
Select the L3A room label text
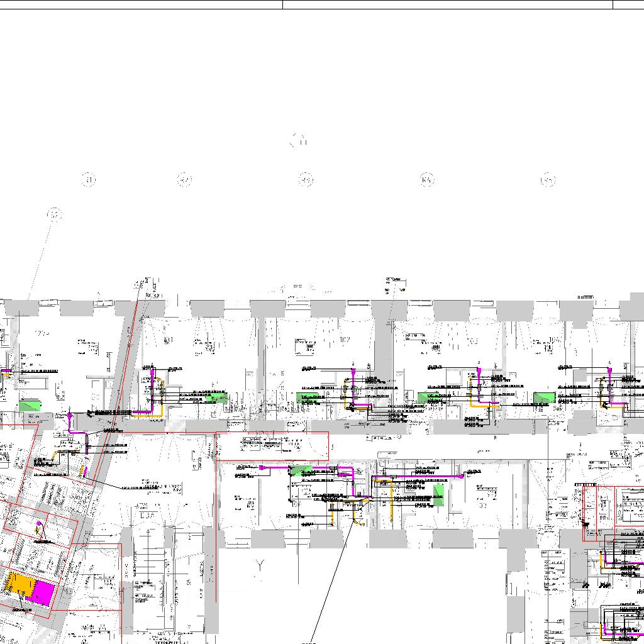tap(147, 516)
